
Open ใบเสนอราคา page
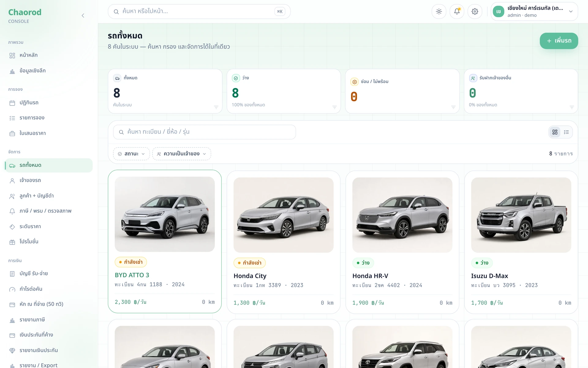click(49, 133)
